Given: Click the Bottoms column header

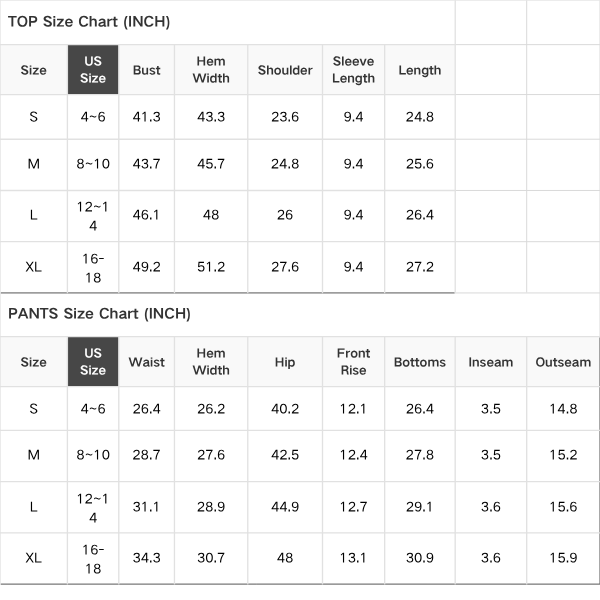Looking at the screenshot, I should [x=420, y=362].
